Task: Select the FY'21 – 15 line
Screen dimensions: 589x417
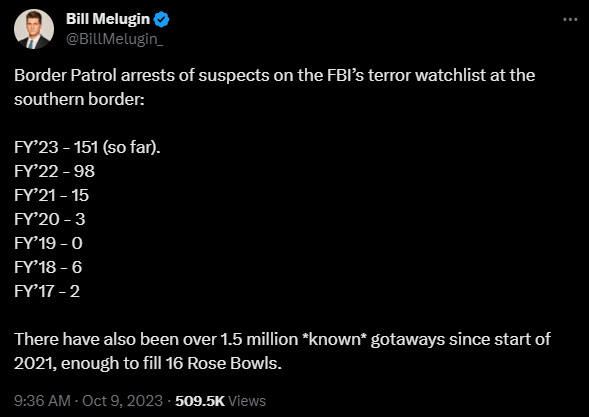Action: point(51,195)
